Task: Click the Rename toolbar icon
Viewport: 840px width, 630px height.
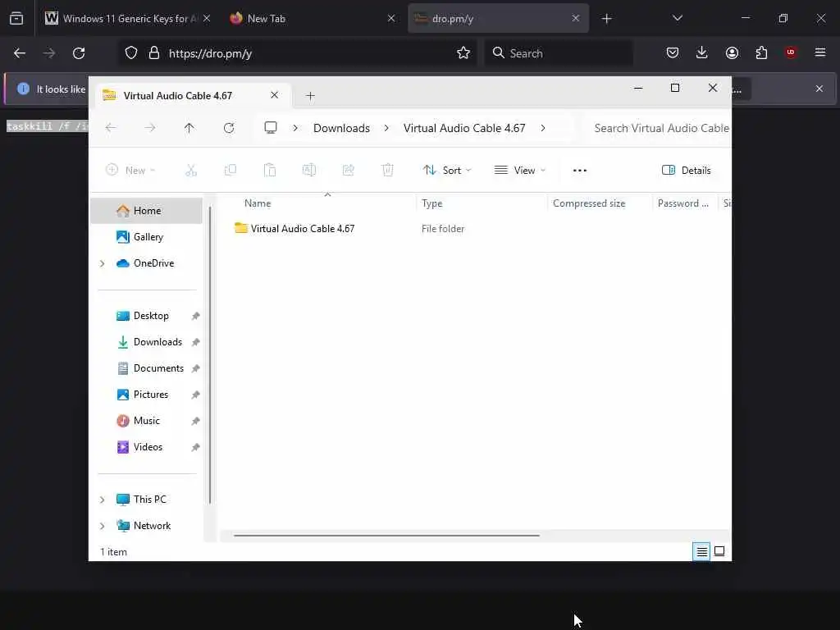Action: [309, 171]
